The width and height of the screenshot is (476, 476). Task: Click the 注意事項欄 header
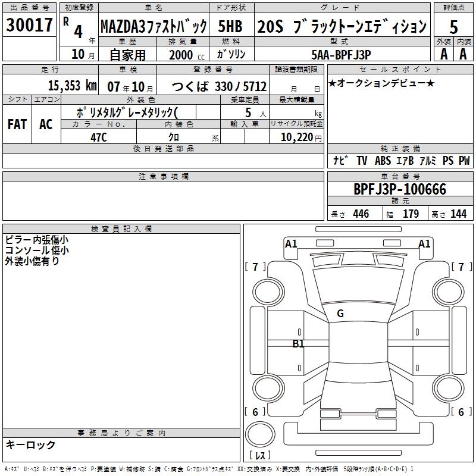click(163, 176)
